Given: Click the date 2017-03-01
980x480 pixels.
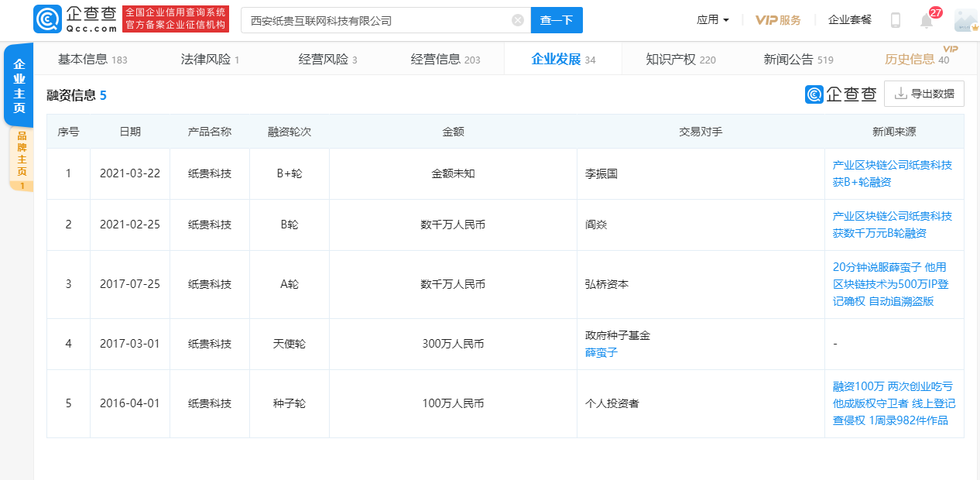Looking at the screenshot, I should coord(130,344).
